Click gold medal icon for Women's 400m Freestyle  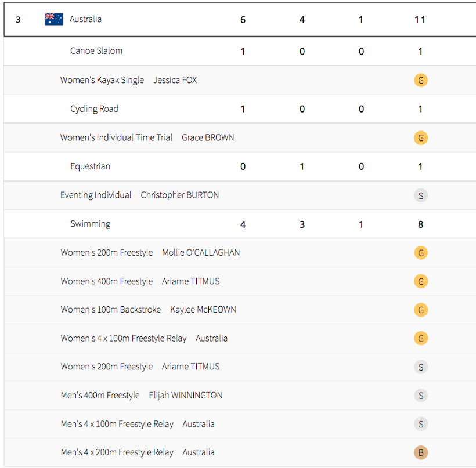click(x=421, y=281)
